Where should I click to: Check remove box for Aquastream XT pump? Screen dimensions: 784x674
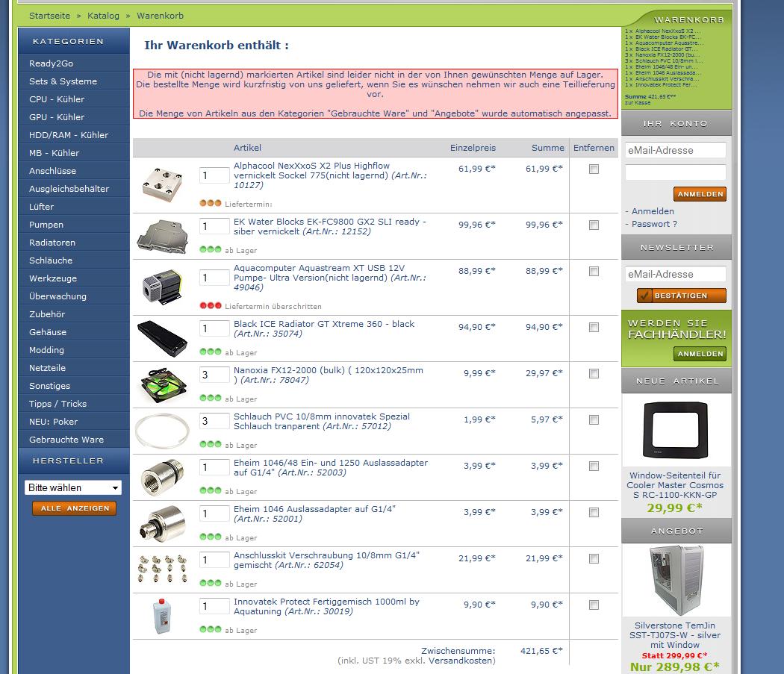(x=594, y=271)
